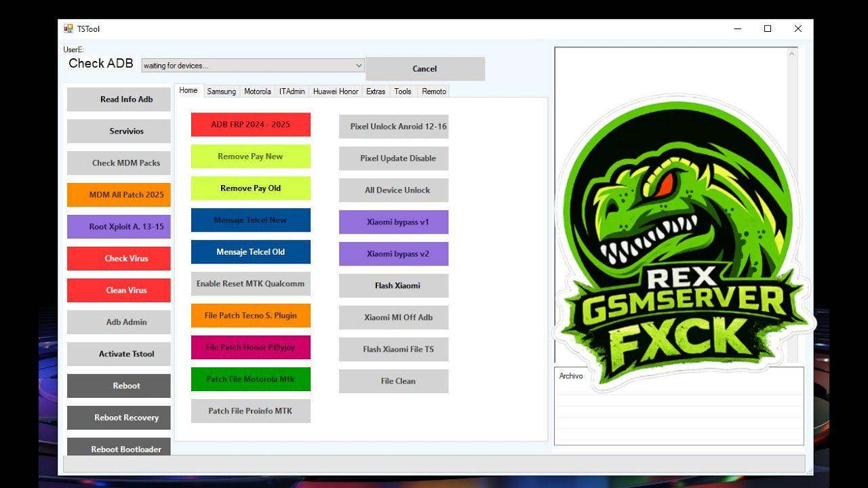
Task: Select Root Xploit A. 13-15
Action: pyautogui.click(x=119, y=226)
